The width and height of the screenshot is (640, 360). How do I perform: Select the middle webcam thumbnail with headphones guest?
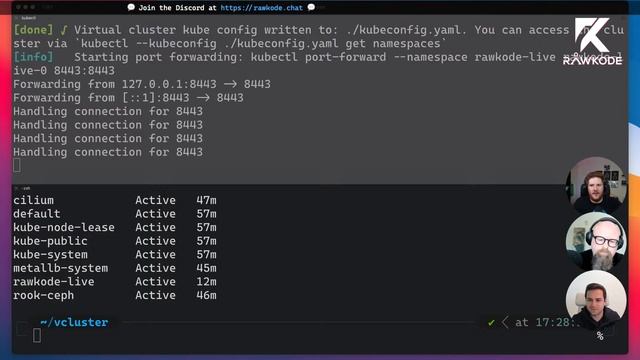point(596,241)
